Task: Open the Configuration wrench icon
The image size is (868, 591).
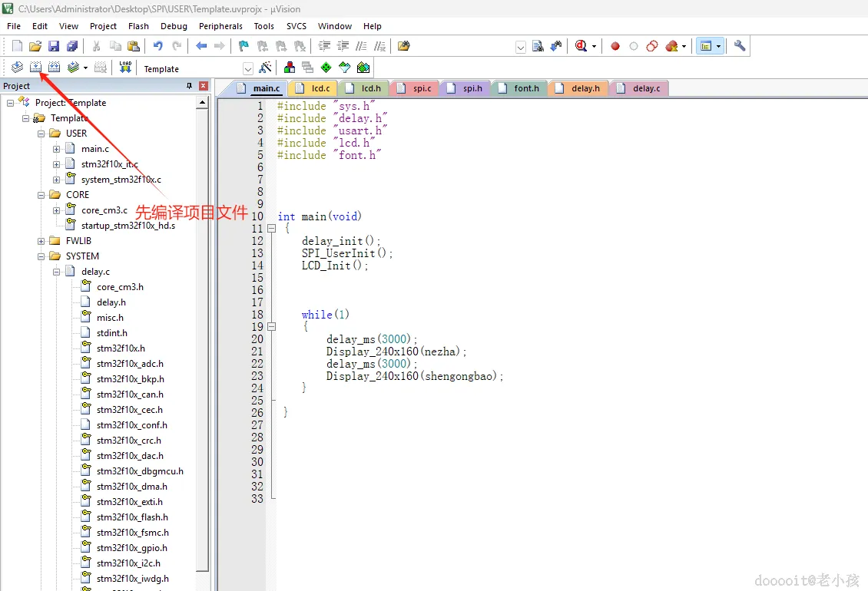Action: tap(740, 46)
